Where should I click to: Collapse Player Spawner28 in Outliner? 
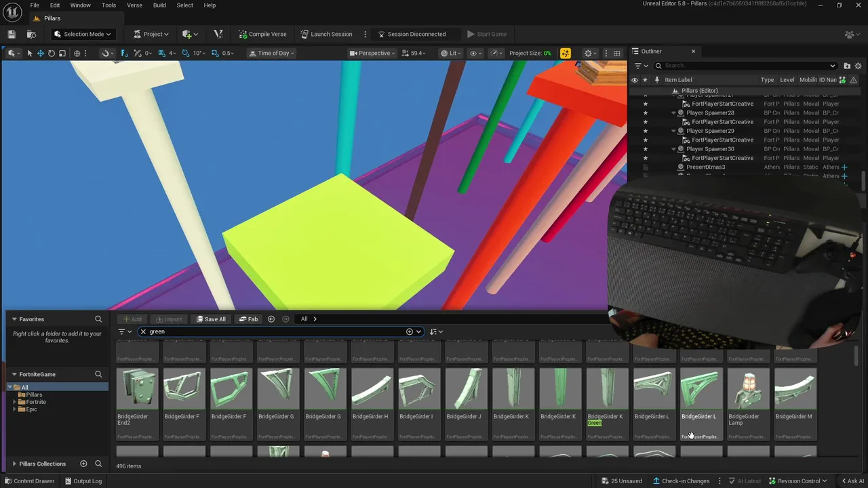pyautogui.click(x=673, y=113)
